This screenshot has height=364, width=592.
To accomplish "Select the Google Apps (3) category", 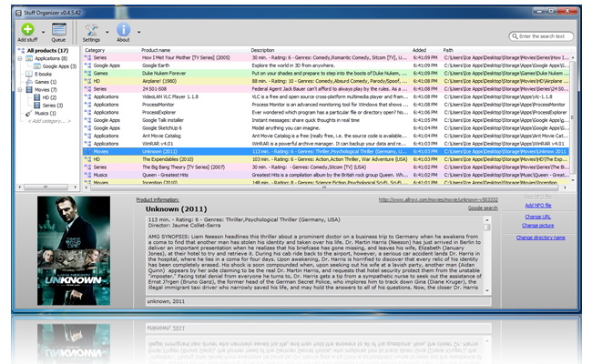I will pos(59,66).
